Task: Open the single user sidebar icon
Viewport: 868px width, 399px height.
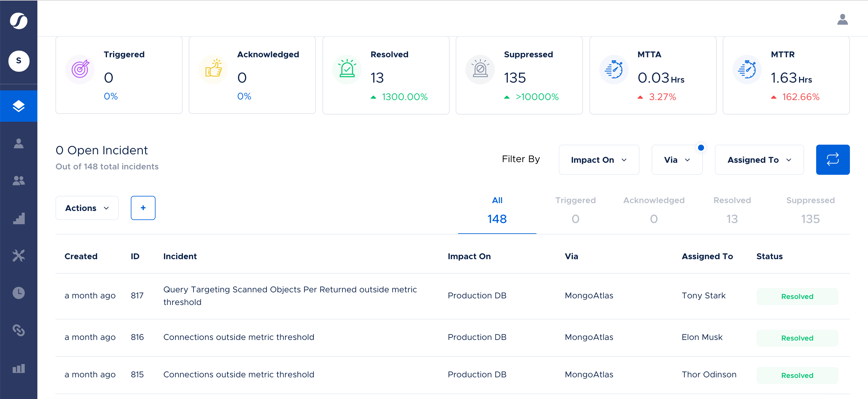Action: (18, 143)
